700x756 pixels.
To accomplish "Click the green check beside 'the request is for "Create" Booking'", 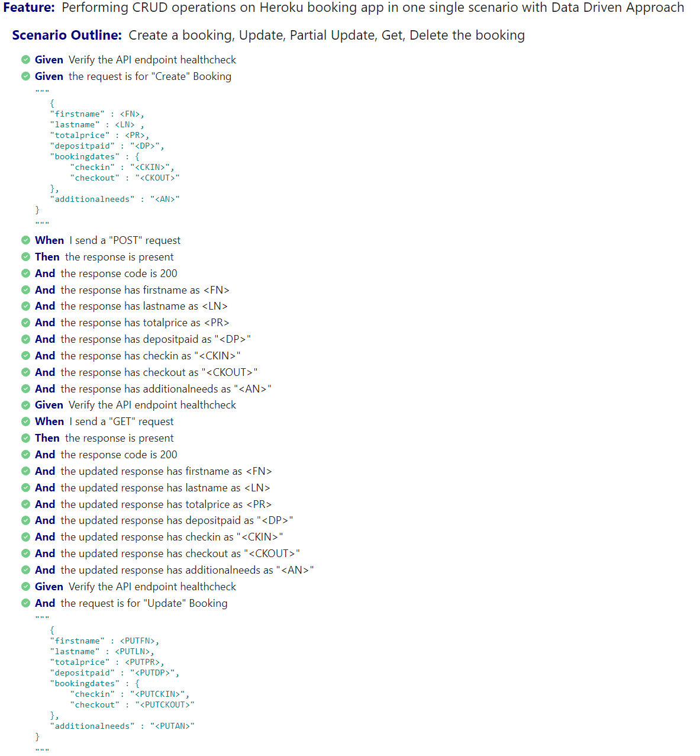I will pyautogui.click(x=25, y=76).
